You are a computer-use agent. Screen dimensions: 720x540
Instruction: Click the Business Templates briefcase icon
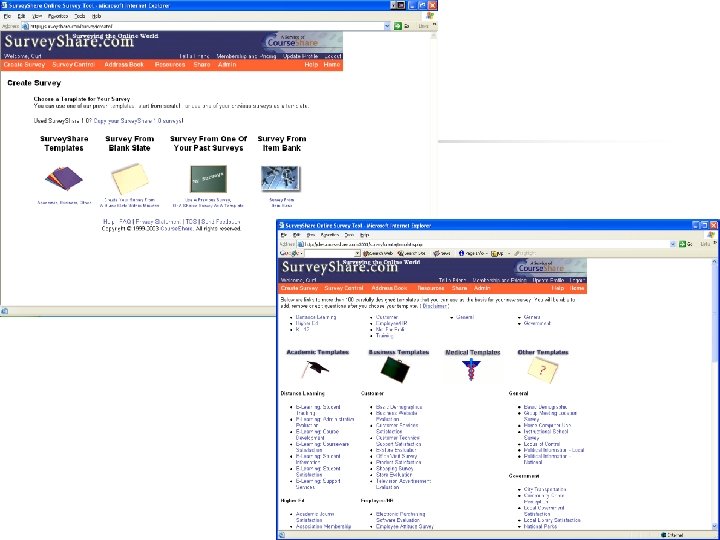[395, 370]
